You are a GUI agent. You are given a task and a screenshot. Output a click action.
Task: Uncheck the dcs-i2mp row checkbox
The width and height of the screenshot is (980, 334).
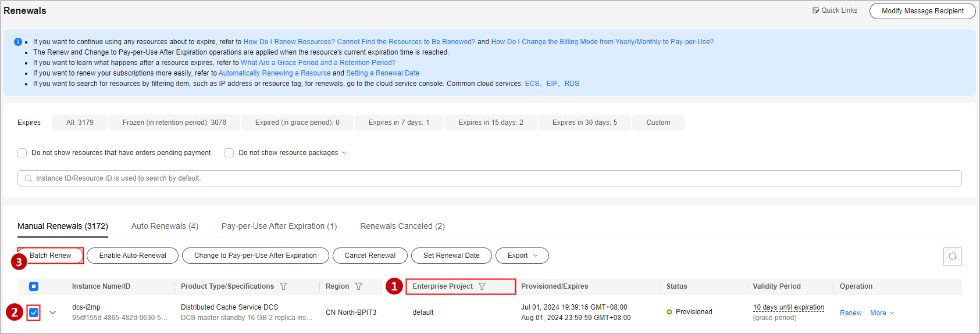(34, 313)
